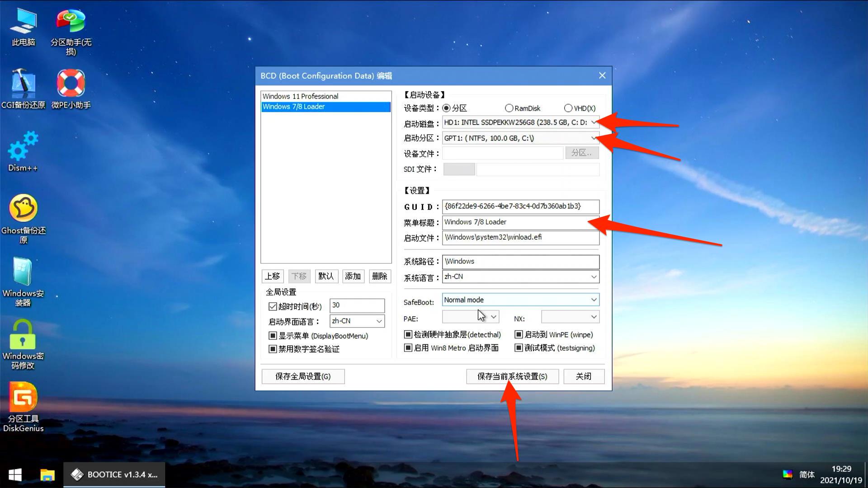This screenshot has height=488, width=868.
Task: Click inside the GUID text field
Action: coord(520,206)
